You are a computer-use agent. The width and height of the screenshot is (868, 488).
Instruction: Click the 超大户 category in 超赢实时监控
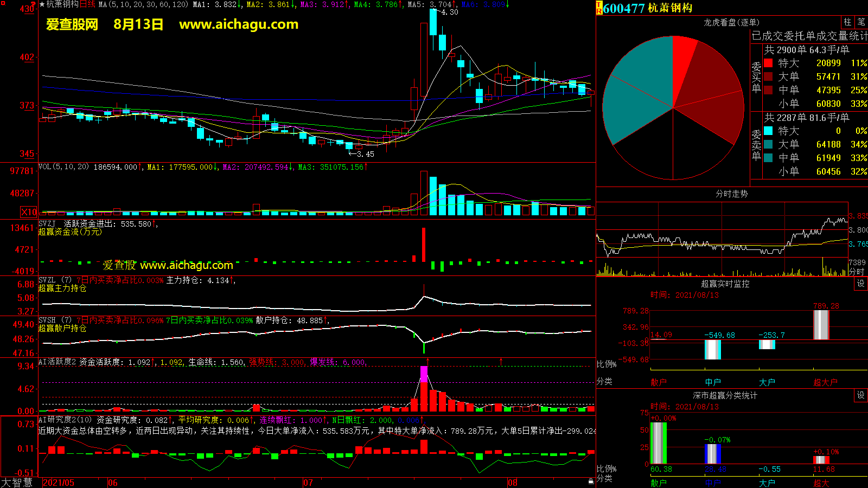825,382
